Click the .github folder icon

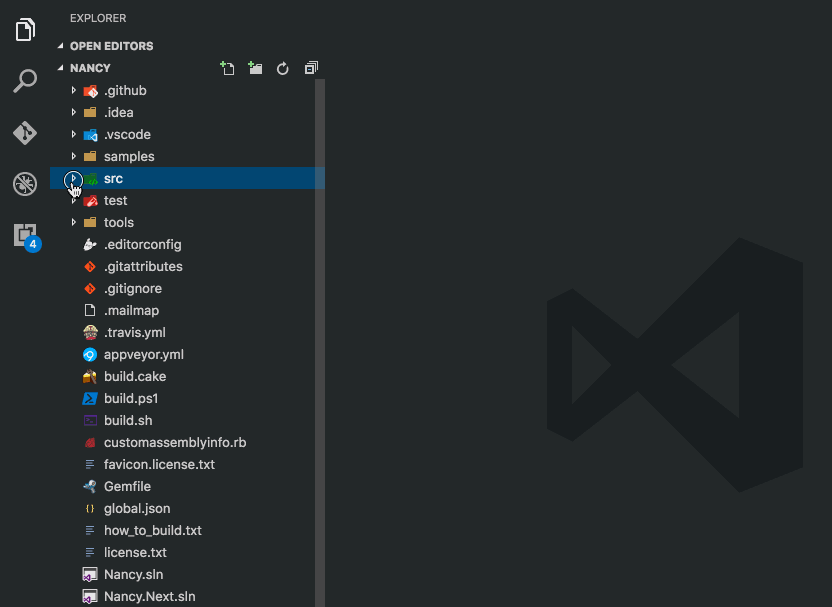coord(91,91)
